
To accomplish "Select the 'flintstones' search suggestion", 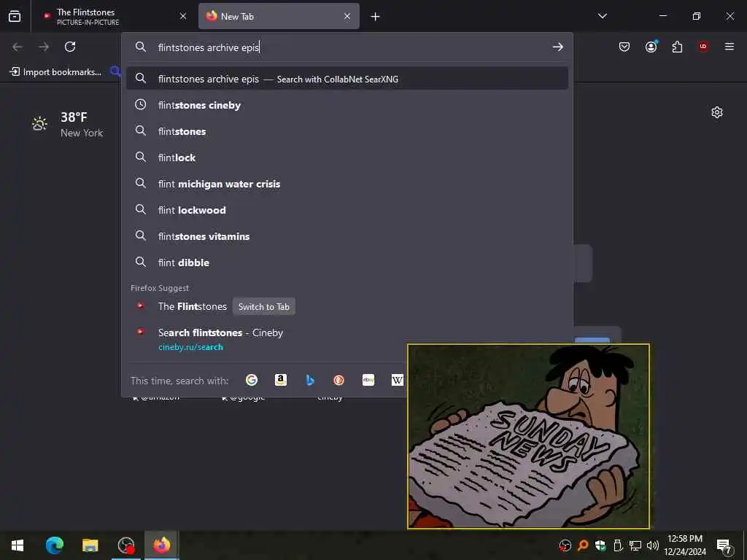I will coord(347,131).
